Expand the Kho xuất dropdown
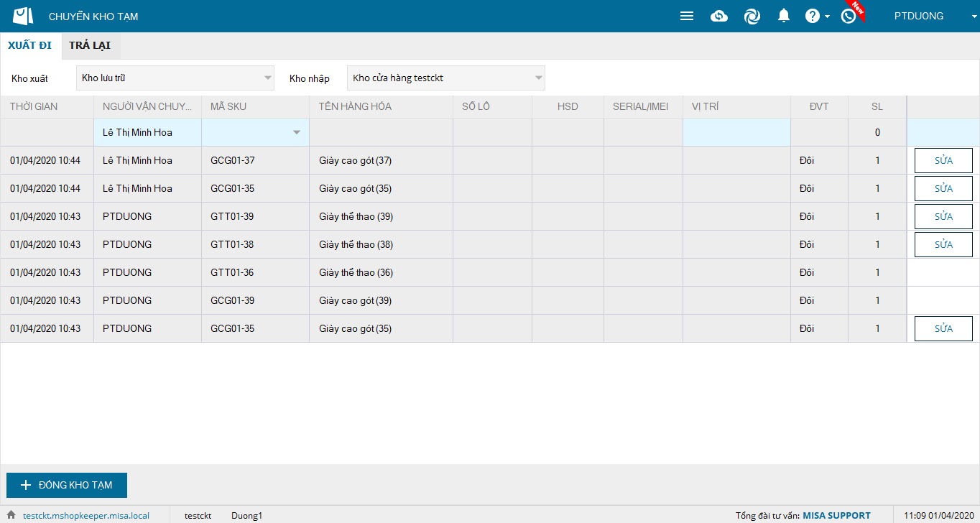This screenshot has height=523, width=980. click(268, 78)
